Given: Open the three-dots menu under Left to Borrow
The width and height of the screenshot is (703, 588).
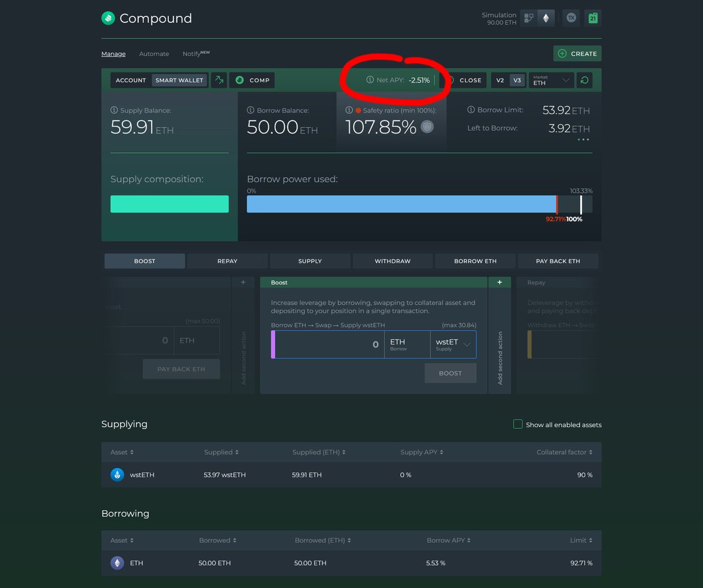Looking at the screenshot, I should (x=583, y=139).
